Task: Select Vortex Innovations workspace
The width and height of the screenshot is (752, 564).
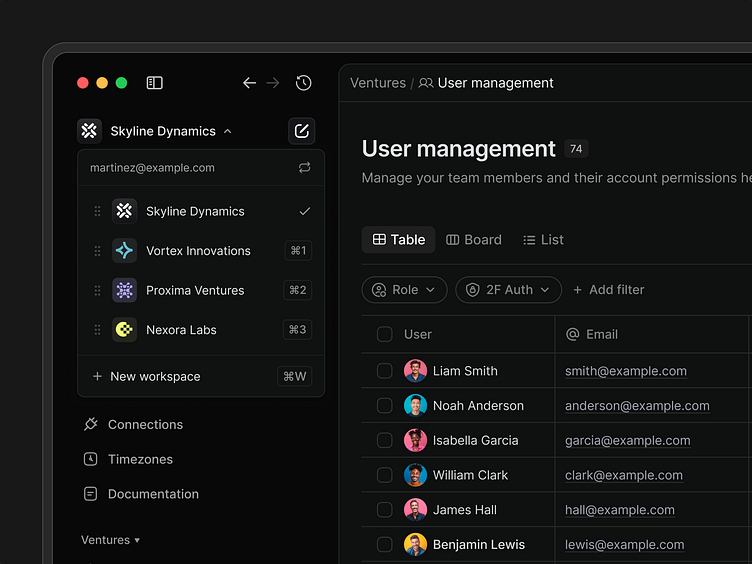Action: [x=201, y=250]
